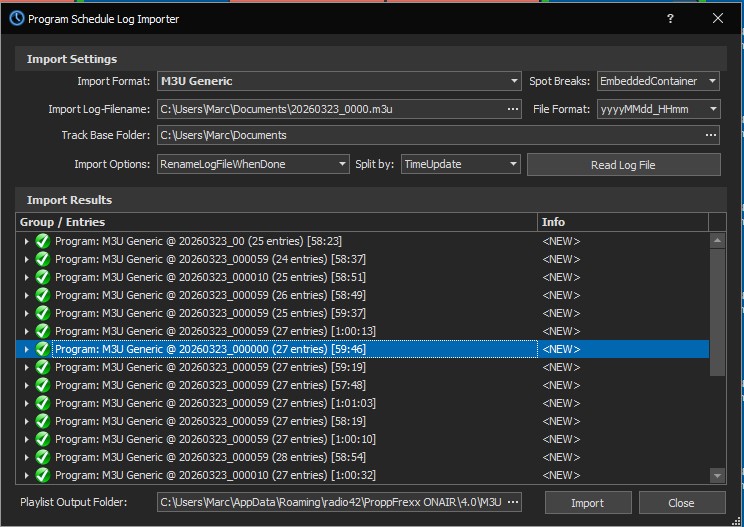Click the help question mark in title bar
The width and height of the screenshot is (744, 527).
coord(669,18)
